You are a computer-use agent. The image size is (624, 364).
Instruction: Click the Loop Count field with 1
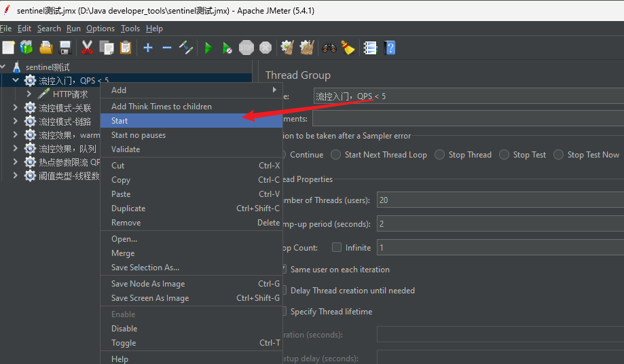point(500,247)
